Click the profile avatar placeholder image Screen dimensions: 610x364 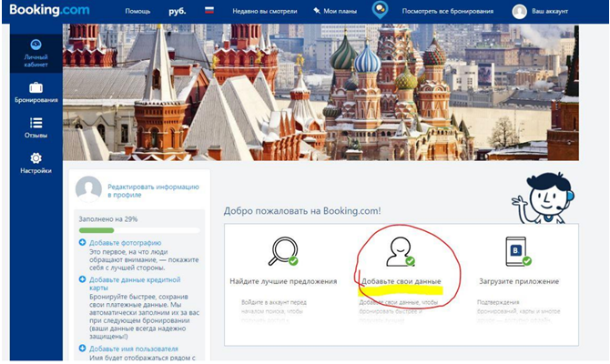coord(88,188)
